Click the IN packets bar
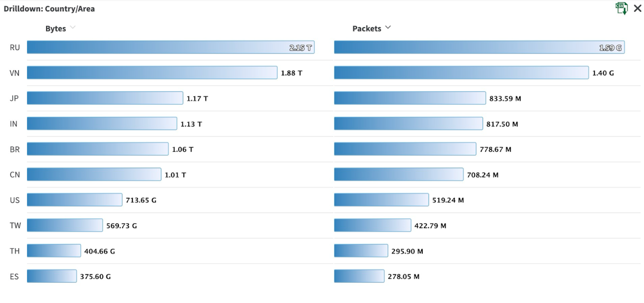The image size is (644, 303). tap(408, 123)
